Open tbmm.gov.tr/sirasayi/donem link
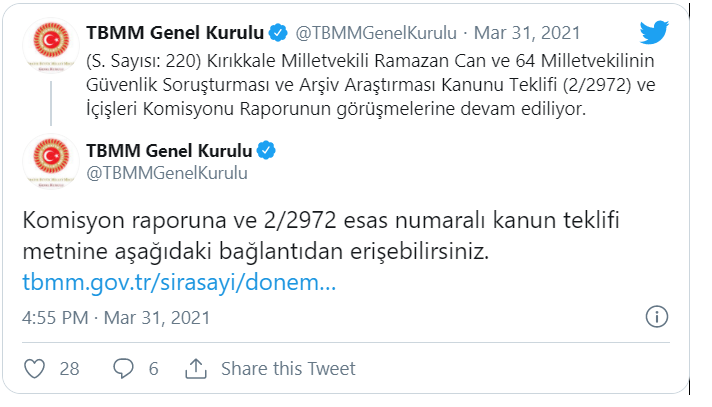This screenshot has width=712, height=407. pyautogui.click(x=179, y=282)
